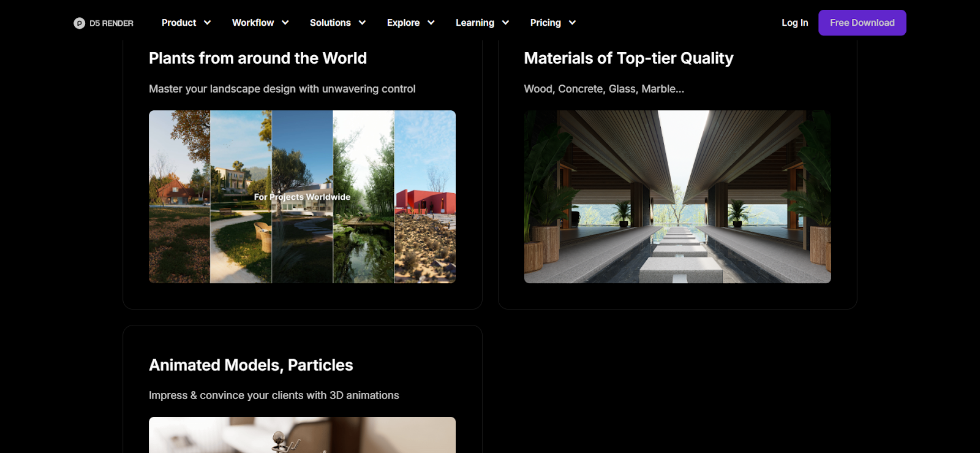Select the Solutions menu label

(330, 23)
